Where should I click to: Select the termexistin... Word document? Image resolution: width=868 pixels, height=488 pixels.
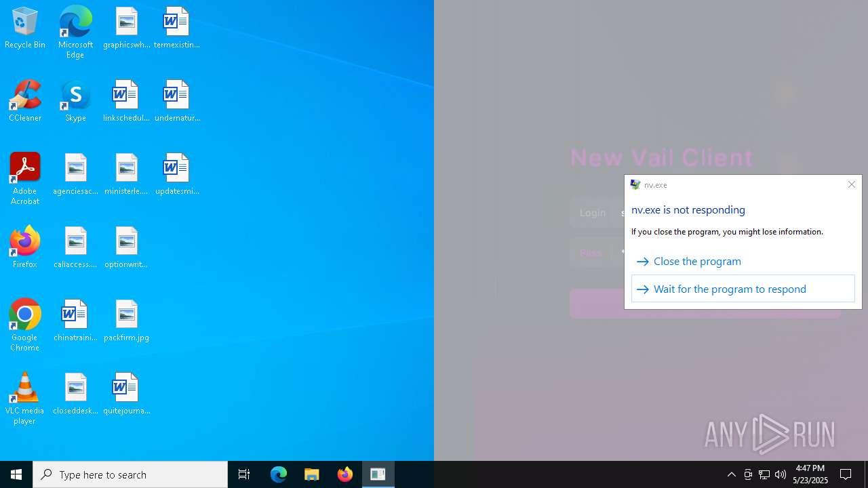pos(176,28)
